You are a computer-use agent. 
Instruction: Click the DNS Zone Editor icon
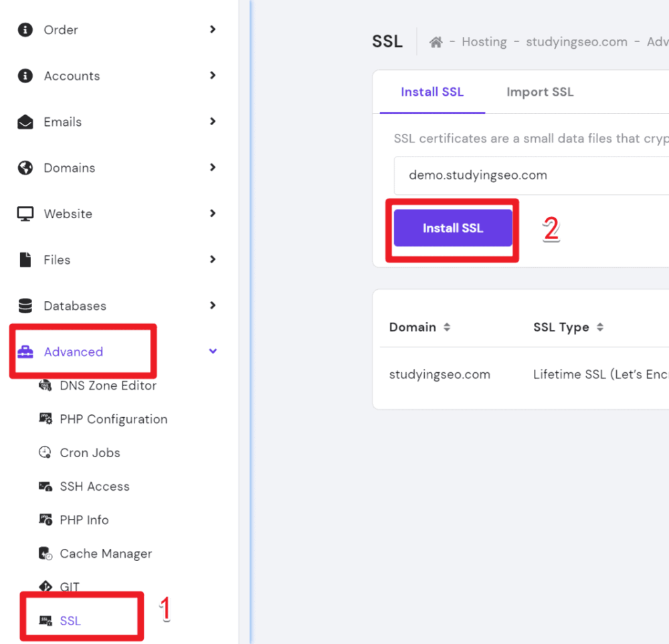pos(45,386)
